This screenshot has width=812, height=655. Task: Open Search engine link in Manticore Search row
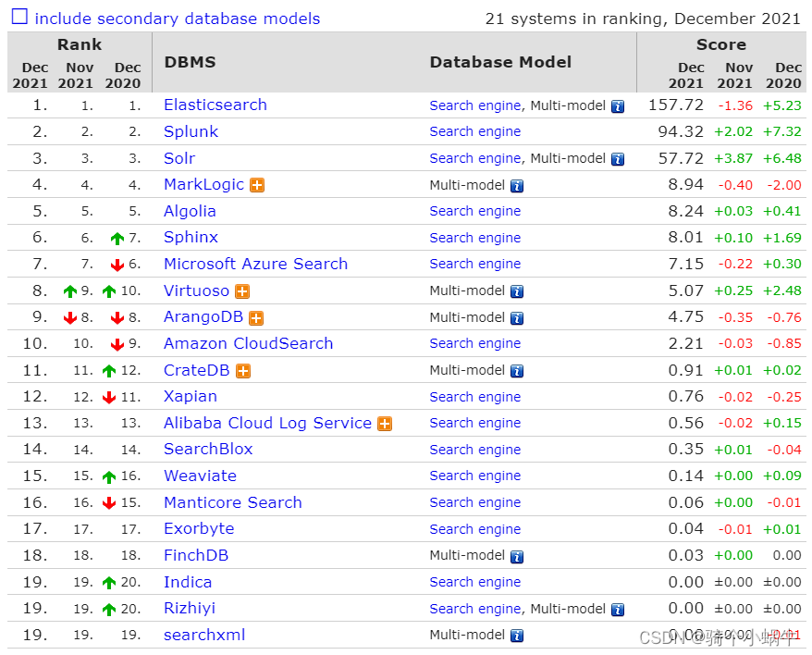pos(474,502)
